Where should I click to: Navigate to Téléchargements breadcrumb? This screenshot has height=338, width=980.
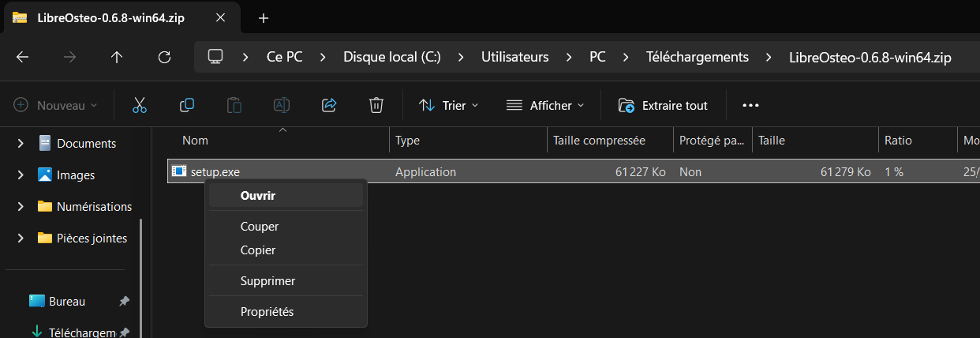tap(698, 57)
